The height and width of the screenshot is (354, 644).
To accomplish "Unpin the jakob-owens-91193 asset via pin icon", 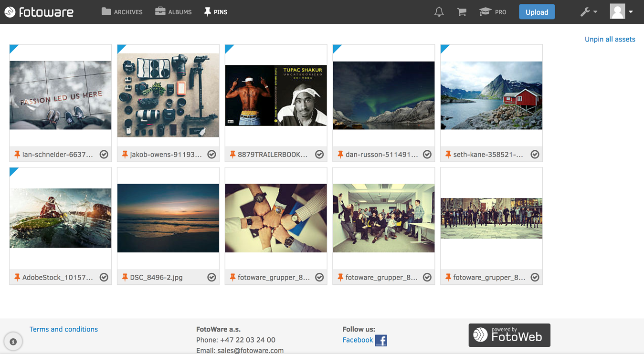I will click(125, 154).
